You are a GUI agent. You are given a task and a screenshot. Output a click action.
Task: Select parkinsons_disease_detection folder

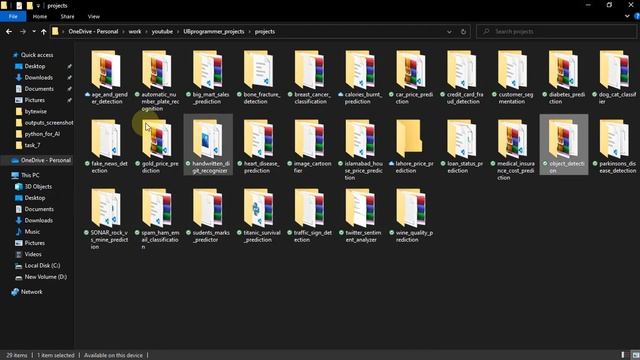coord(615,146)
